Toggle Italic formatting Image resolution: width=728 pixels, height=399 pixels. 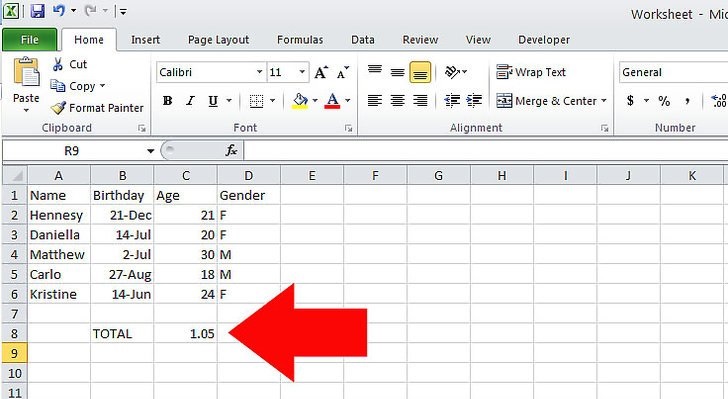click(x=190, y=101)
